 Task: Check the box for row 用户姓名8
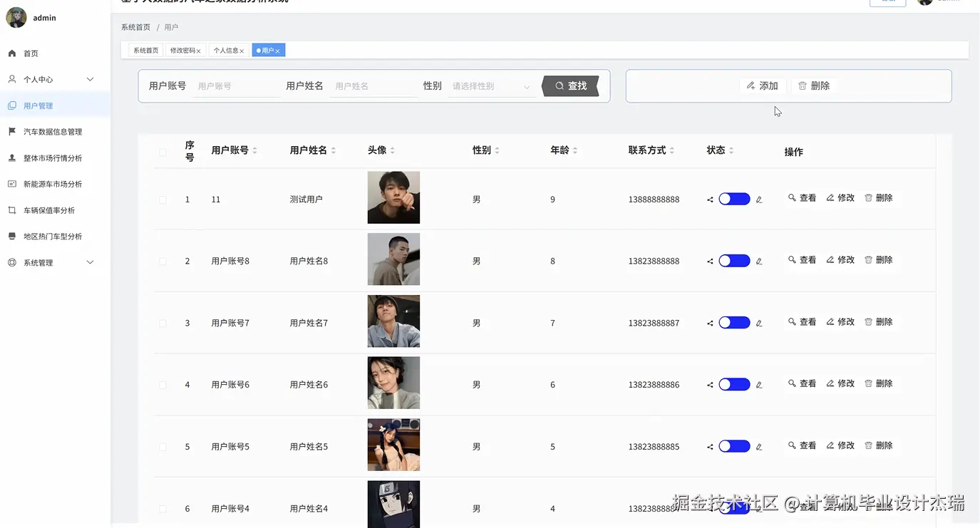coord(163,262)
